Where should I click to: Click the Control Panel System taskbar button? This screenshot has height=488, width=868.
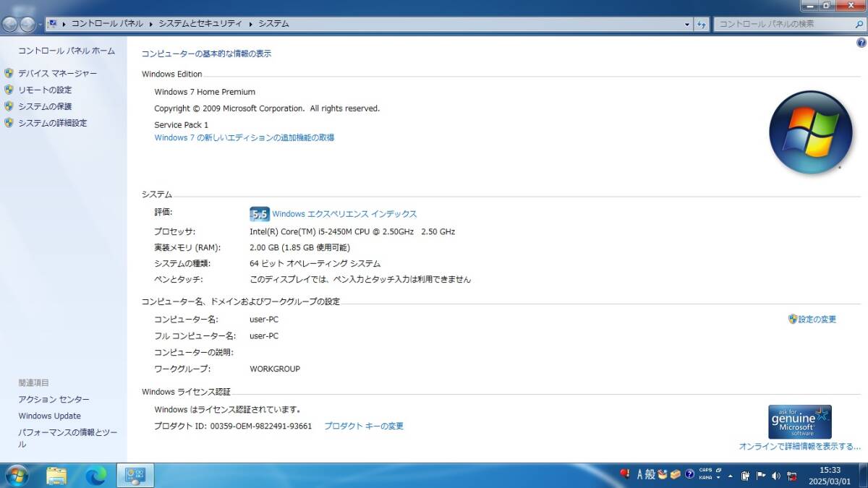click(x=135, y=475)
